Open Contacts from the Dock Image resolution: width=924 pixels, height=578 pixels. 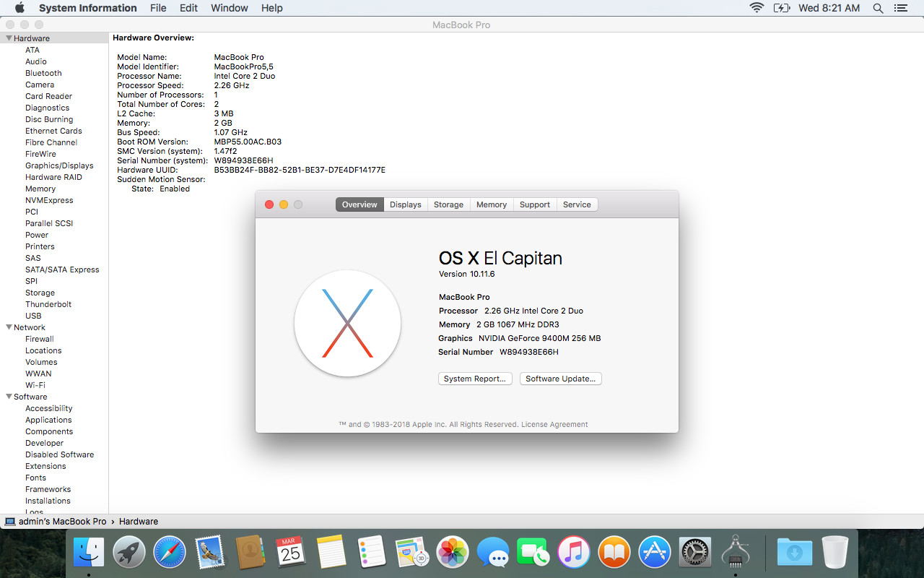250,553
